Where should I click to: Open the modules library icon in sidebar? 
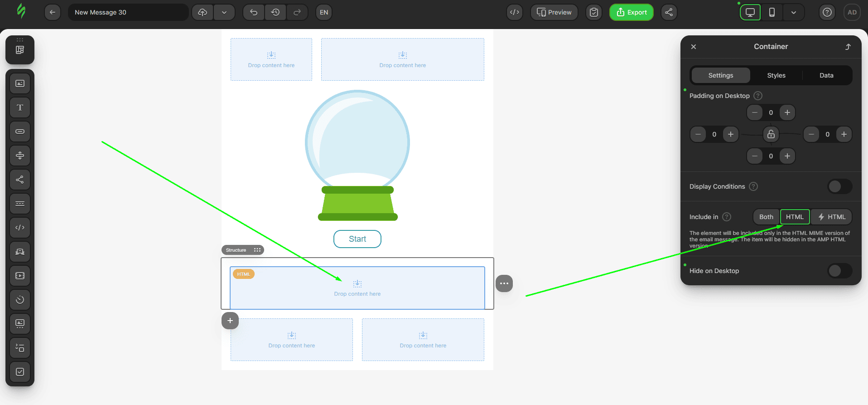pos(20,50)
